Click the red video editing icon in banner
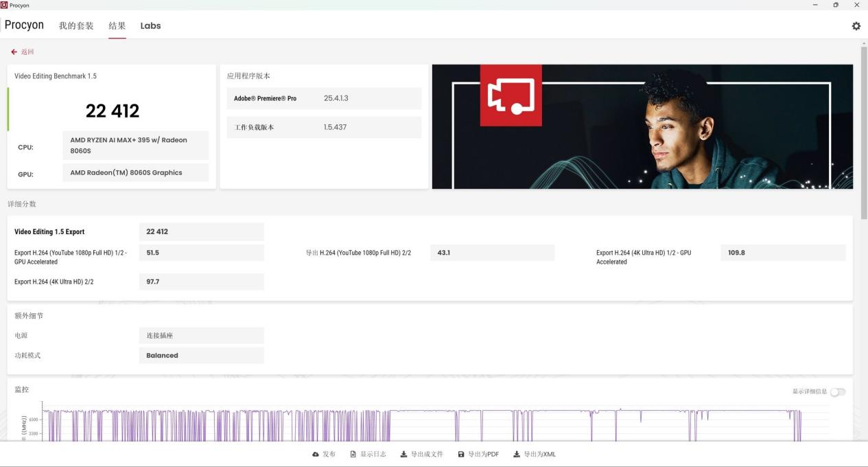868x467 pixels. [x=511, y=95]
